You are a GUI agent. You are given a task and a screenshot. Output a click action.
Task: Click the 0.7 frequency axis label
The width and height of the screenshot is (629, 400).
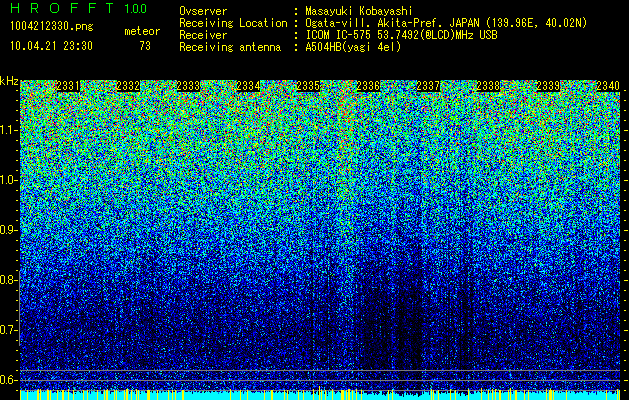point(8,330)
